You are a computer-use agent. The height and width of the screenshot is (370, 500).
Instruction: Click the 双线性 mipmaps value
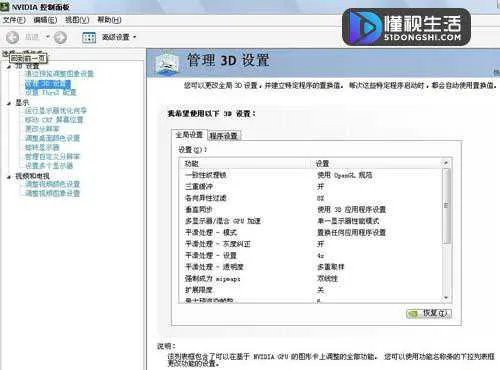[327, 279]
